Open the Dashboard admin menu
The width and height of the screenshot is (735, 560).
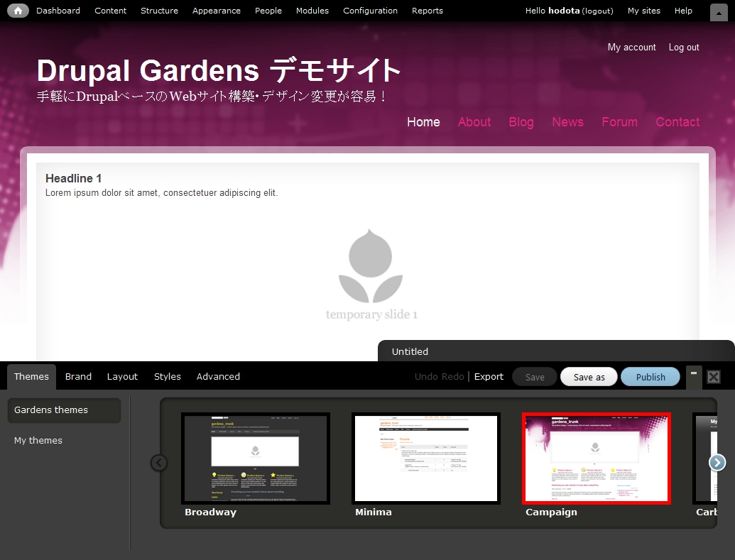click(58, 11)
